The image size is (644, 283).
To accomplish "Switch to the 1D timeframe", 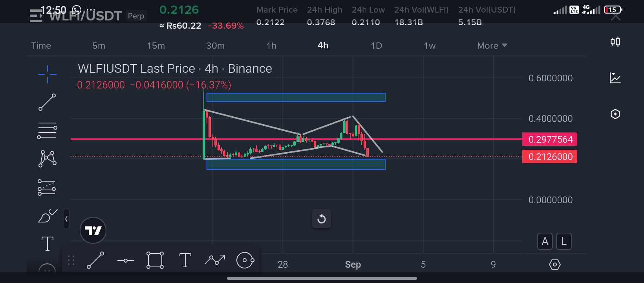I will [376, 46].
